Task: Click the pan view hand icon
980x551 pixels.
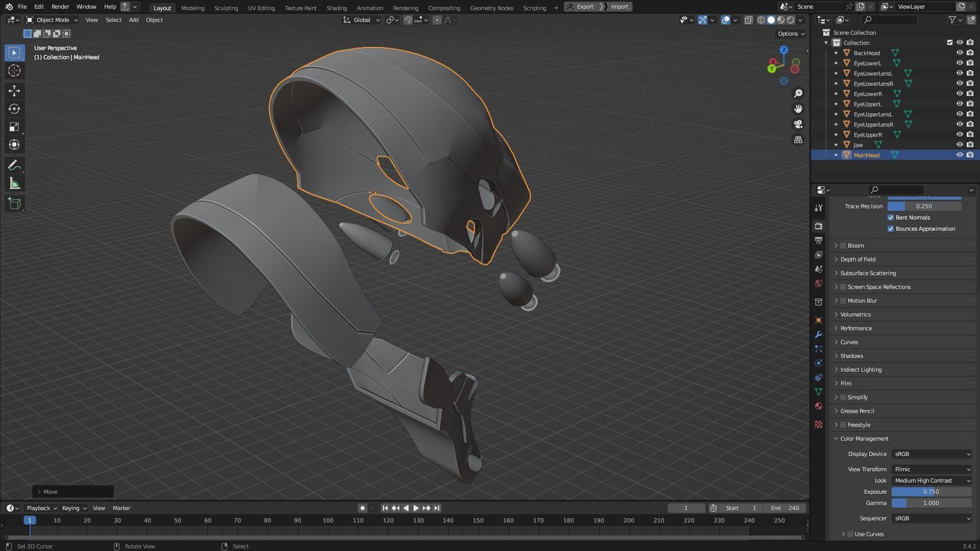Action: point(798,109)
